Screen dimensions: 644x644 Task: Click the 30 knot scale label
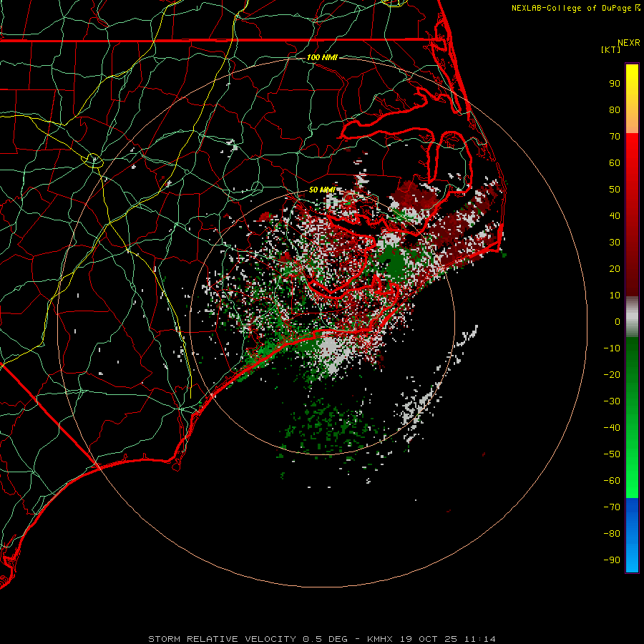coord(615,243)
